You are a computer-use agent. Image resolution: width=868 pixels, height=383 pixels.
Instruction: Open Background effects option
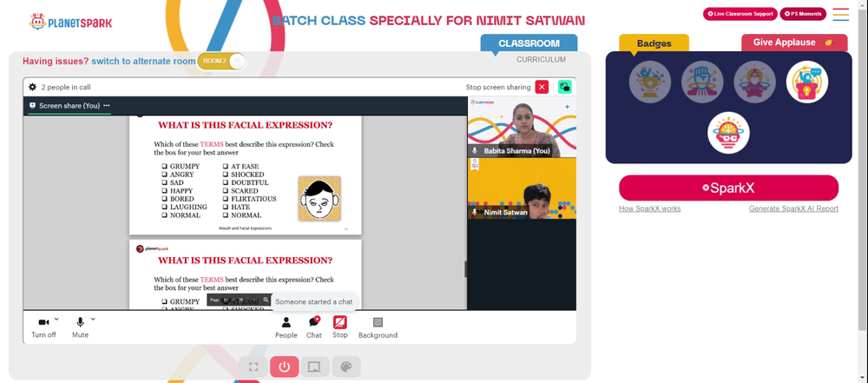pos(378,327)
